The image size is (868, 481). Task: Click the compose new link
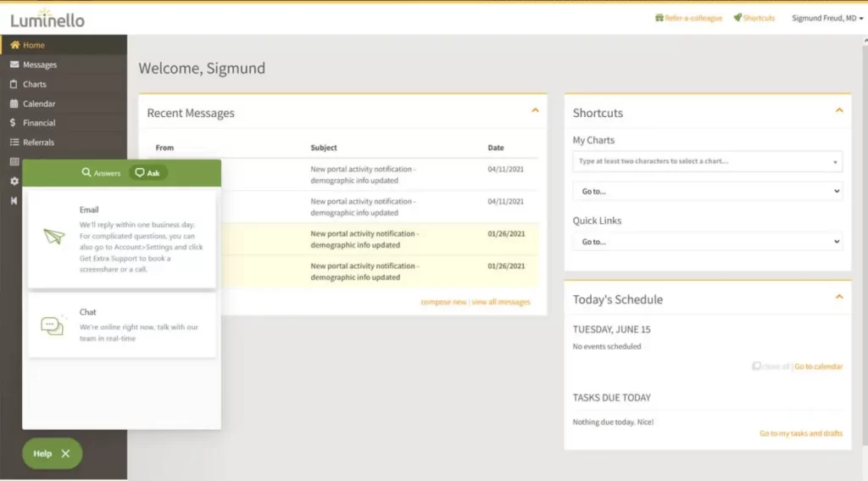pos(443,302)
